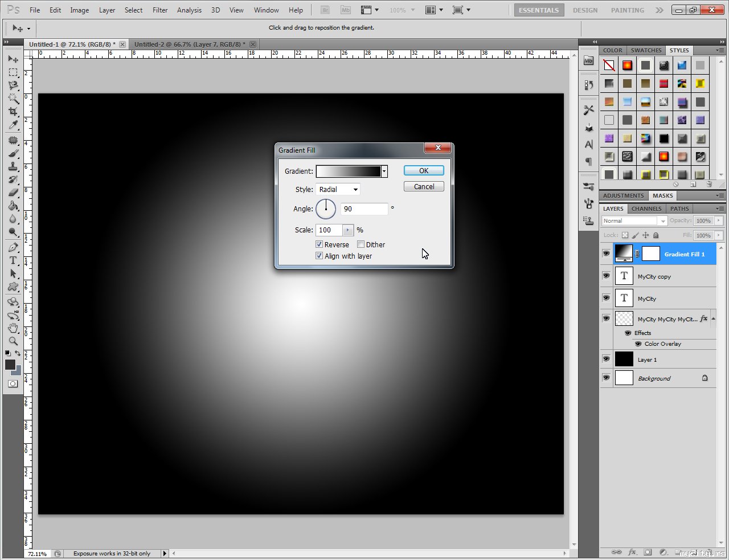Open the gradient picker dropdown arrow
The width and height of the screenshot is (729, 560).
pos(384,171)
